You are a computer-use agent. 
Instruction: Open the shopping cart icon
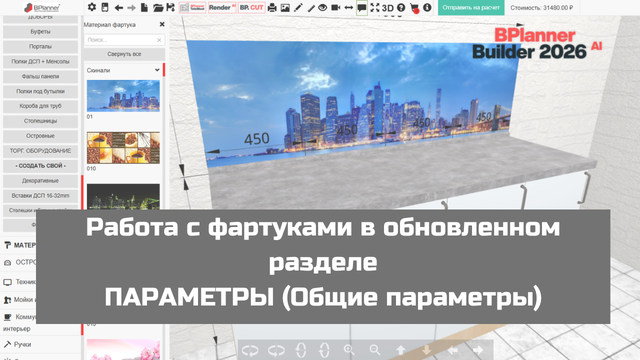tap(414, 8)
